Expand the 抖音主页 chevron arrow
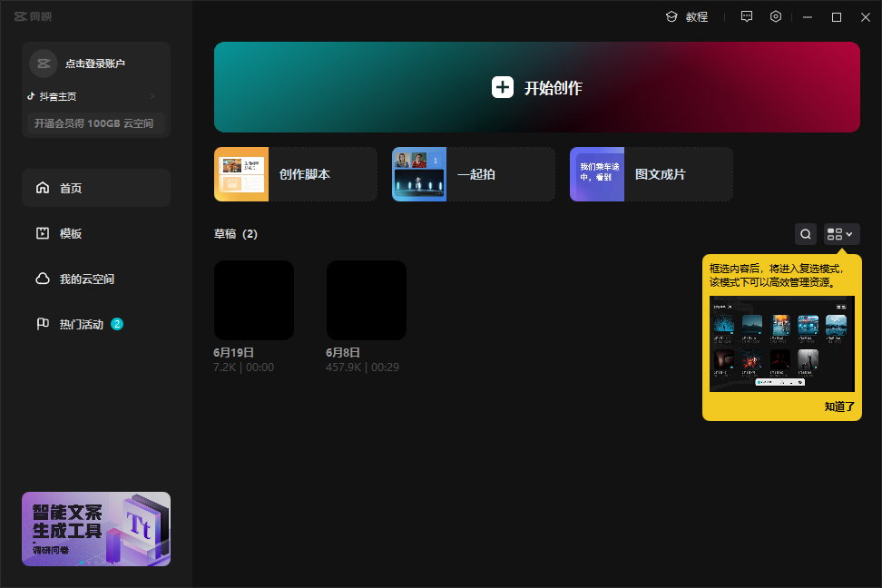Image resolution: width=882 pixels, height=588 pixels. (152, 96)
